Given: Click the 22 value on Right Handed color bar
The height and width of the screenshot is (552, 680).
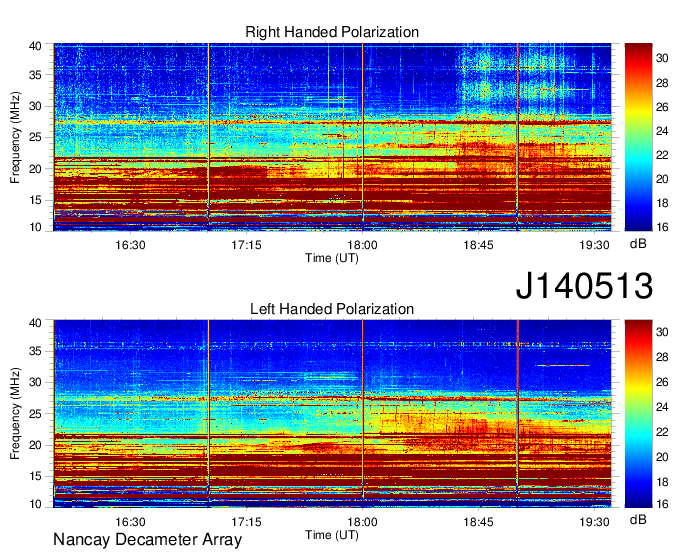Looking at the screenshot, I should tap(662, 155).
